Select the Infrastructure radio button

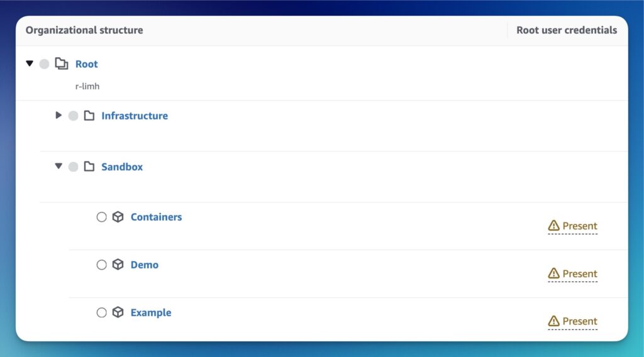click(x=73, y=116)
